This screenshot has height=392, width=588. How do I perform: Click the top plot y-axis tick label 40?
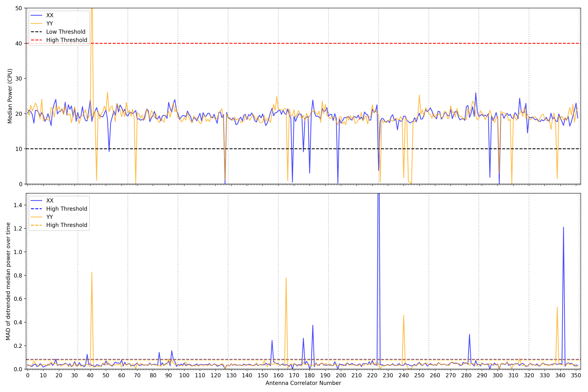[x=19, y=44]
